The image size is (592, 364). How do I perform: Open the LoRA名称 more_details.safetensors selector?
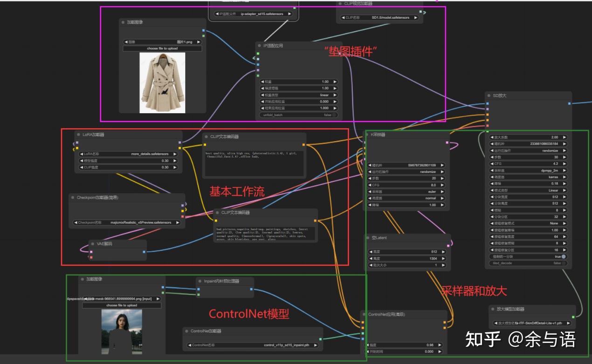click(x=128, y=154)
